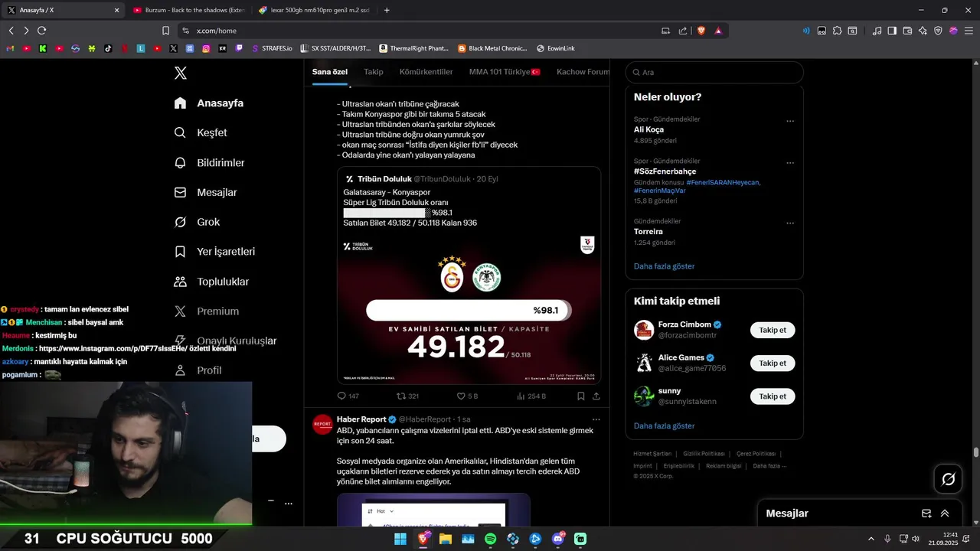Open the Galatasaray Konyaspor ticket image
This screenshot has width=980, height=551.
pos(469,308)
